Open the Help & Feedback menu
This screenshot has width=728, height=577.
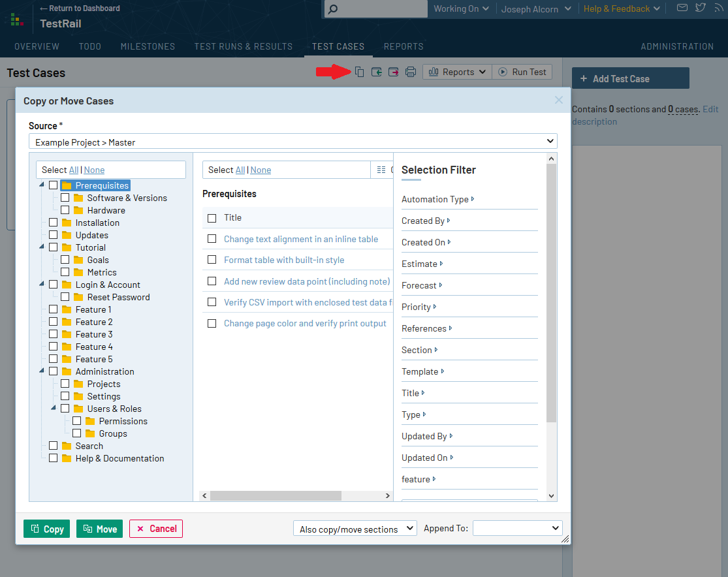(622, 9)
